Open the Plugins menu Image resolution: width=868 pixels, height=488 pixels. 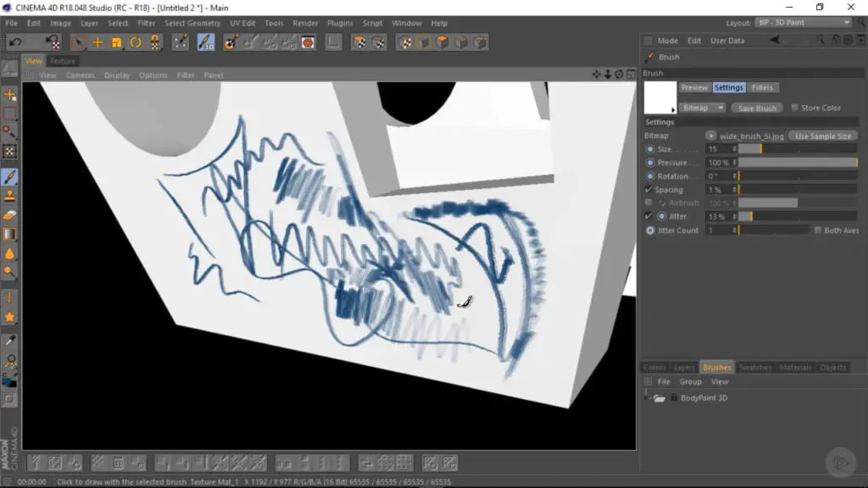coord(340,23)
